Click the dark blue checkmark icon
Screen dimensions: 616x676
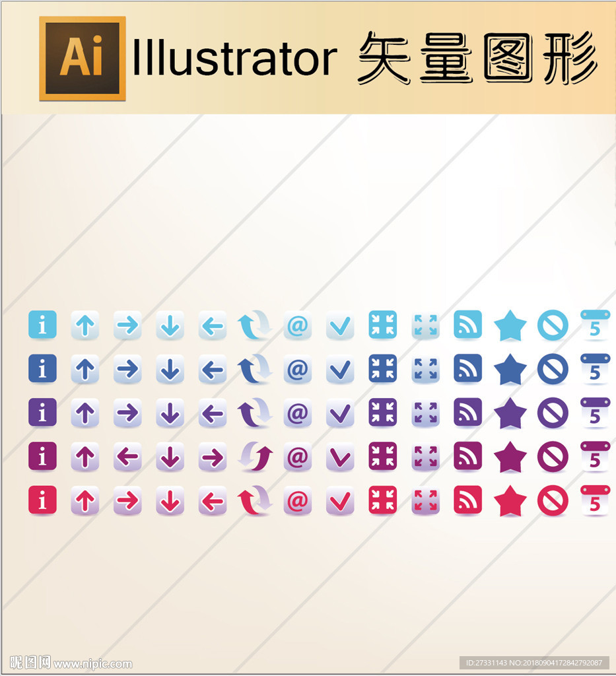[x=340, y=368]
